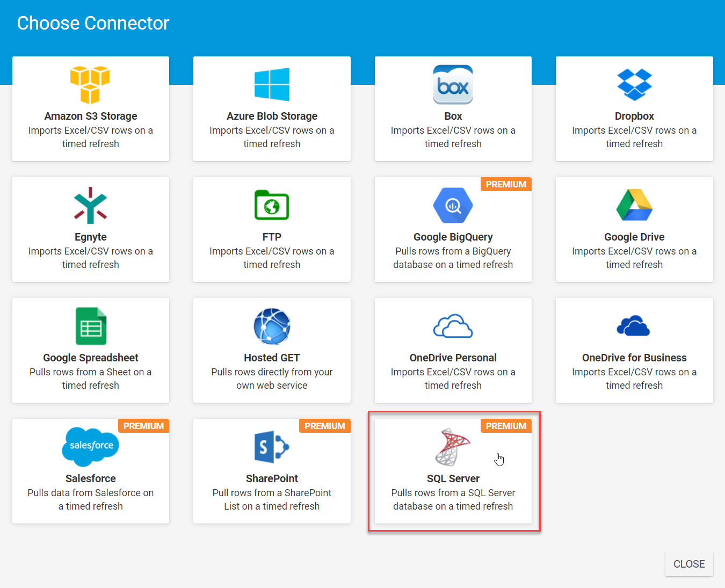
Task: Click the Azure Blob Storage Windows logo
Action: (x=272, y=84)
